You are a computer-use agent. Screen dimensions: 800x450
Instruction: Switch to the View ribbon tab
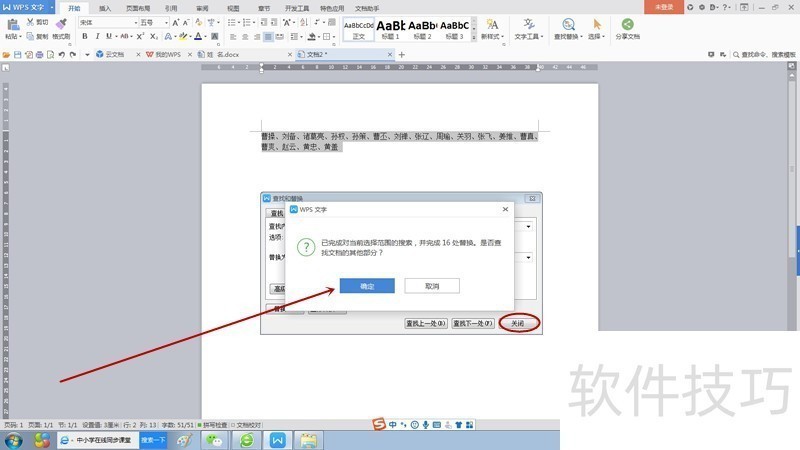(233, 8)
